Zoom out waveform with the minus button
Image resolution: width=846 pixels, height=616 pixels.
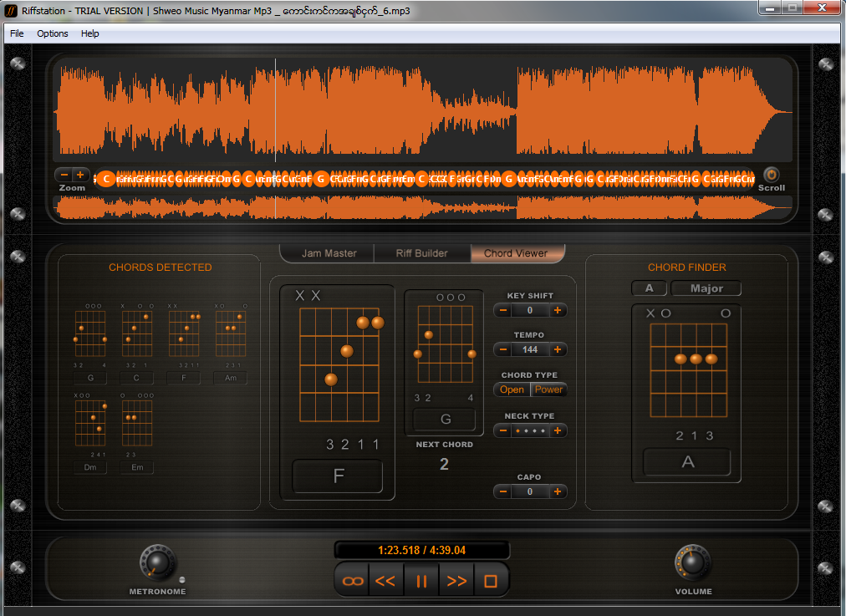64,175
